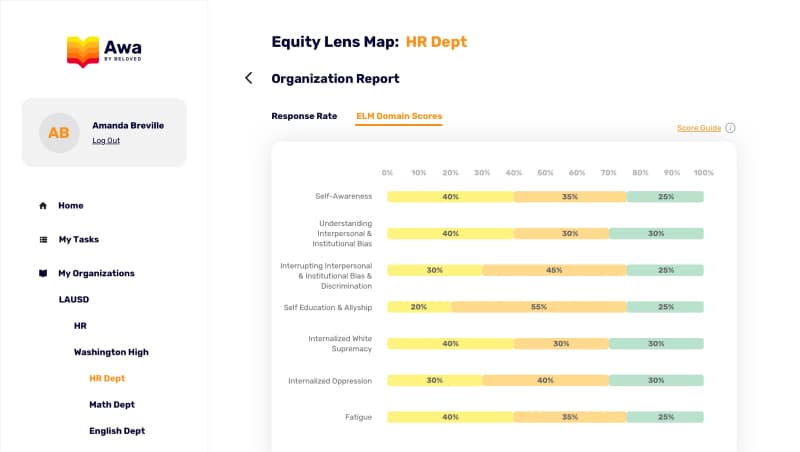This screenshot has height=452, width=800.
Task: Open Math Dept in the sidebar
Action: [111, 405]
